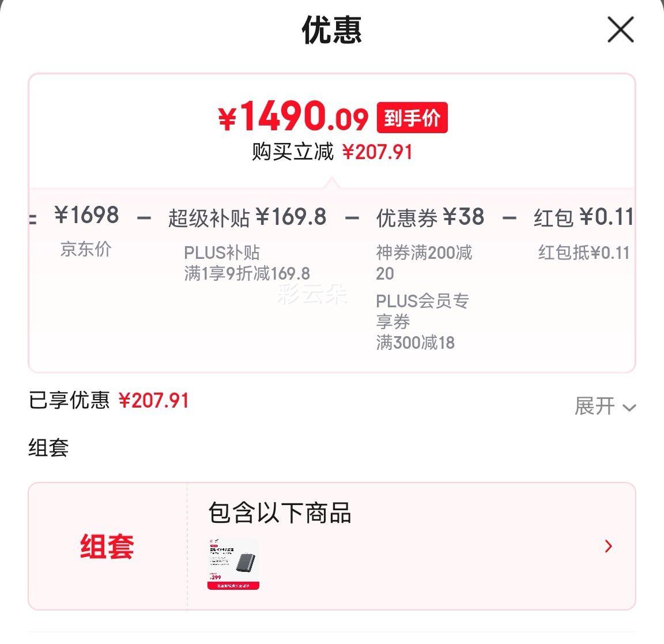Click the 展开 expand arrow icon
Screen dimensions: 664x644
click(628, 408)
